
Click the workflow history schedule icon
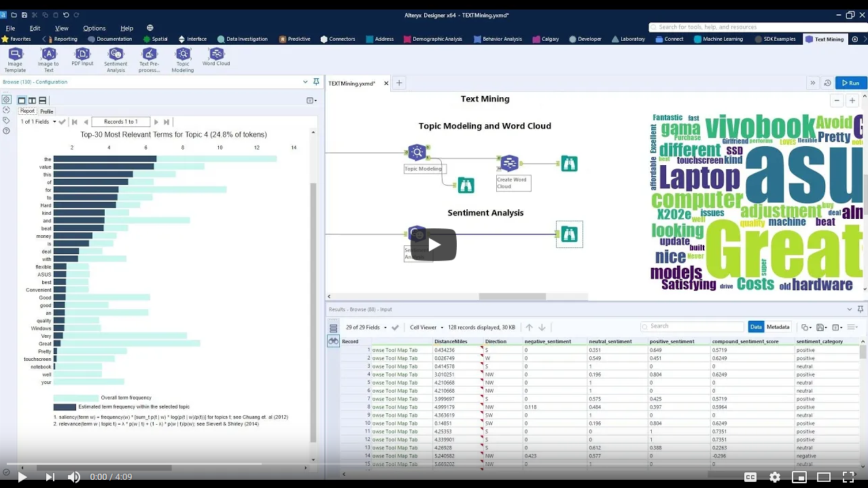(x=827, y=83)
